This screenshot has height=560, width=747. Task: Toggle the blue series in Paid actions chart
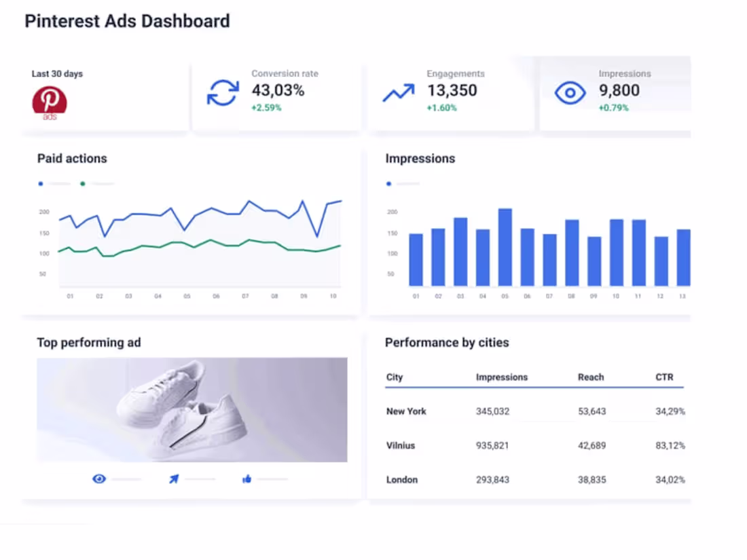[x=41, y=183]
